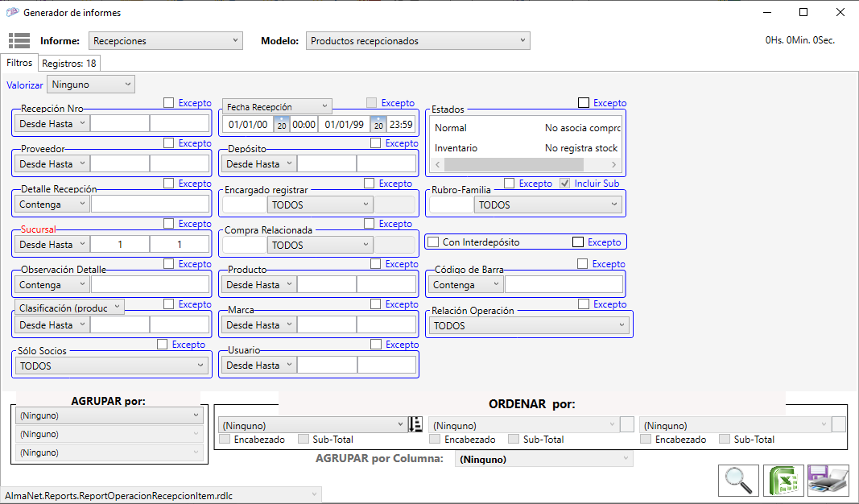Select the Filtros tab
Screen dimensions: 859x504
[19, 62]
